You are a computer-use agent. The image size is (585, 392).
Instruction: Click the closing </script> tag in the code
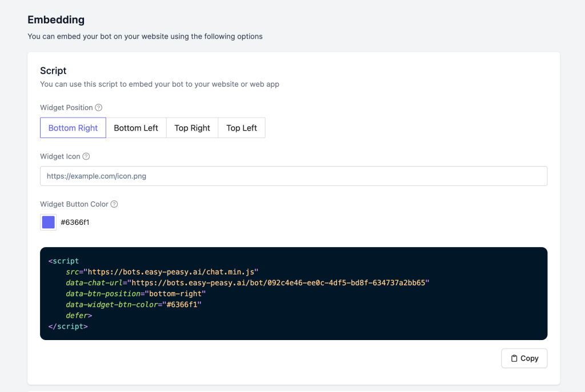pyautogui.click(x=68, y=326)
